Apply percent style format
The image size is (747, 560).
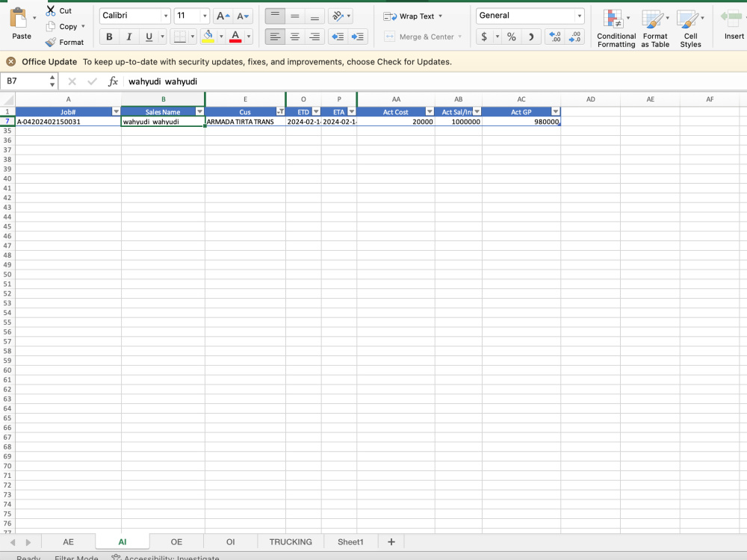(x=511, y=37)
